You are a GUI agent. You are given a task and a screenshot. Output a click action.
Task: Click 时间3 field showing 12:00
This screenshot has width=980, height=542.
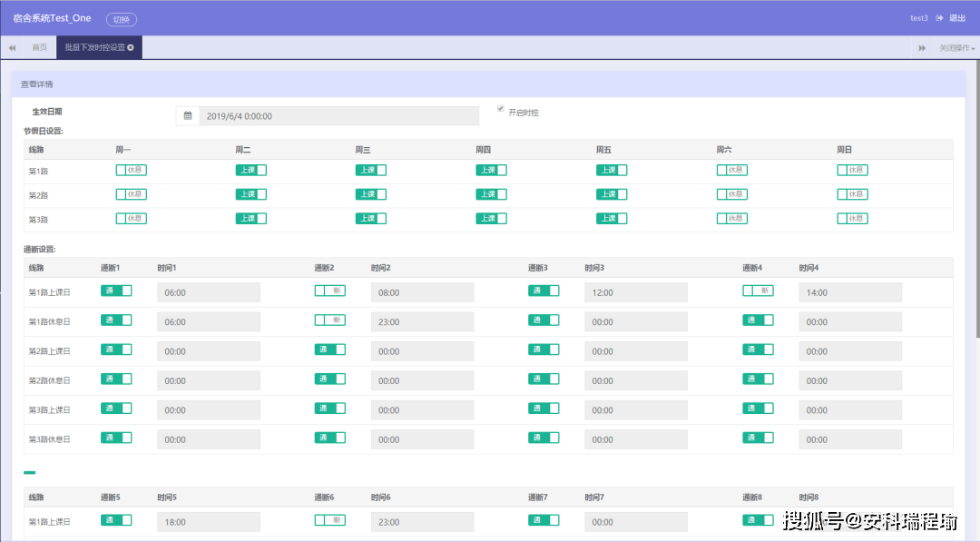(636, 292)
